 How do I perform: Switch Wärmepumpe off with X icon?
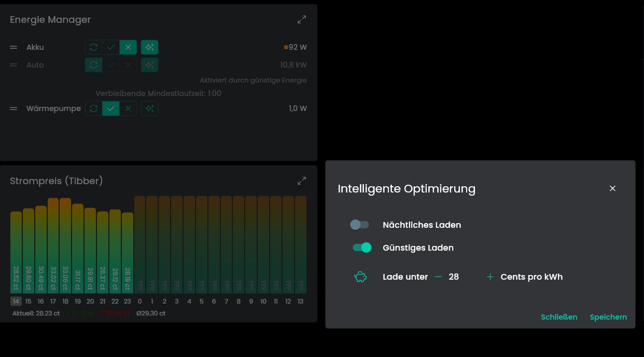[128, 108]
